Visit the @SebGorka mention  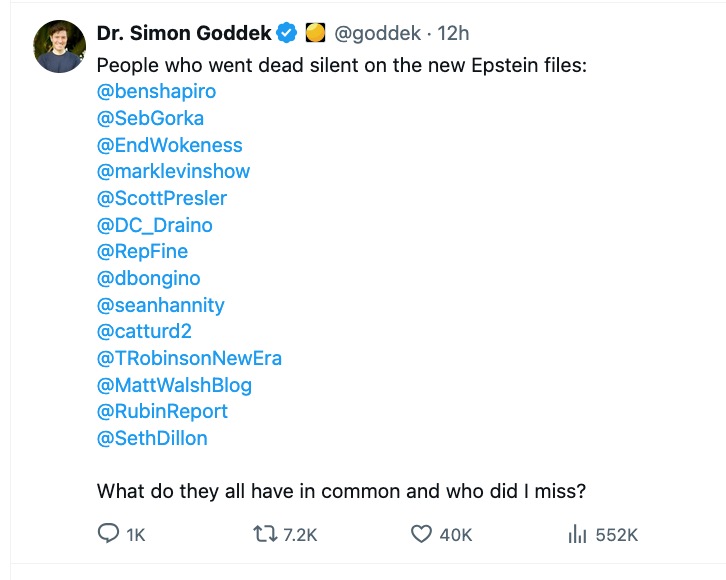coord(150,118)
